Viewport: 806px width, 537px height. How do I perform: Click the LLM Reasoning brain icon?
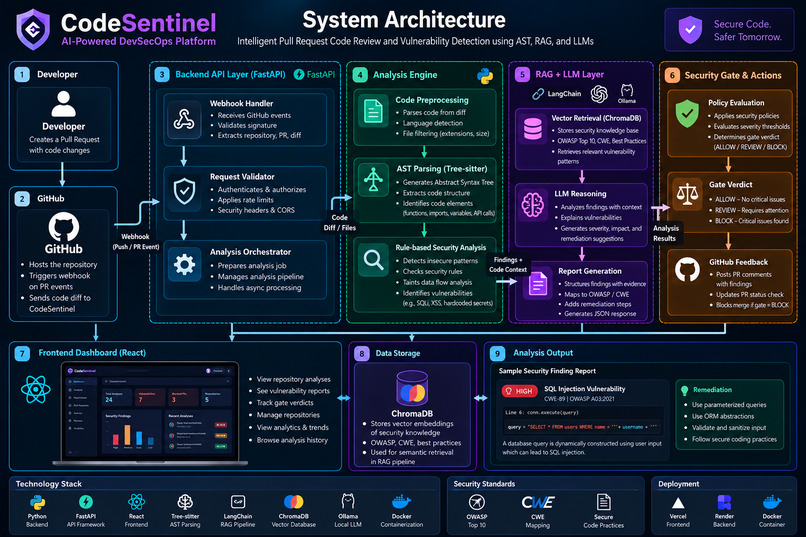[532, 205]
